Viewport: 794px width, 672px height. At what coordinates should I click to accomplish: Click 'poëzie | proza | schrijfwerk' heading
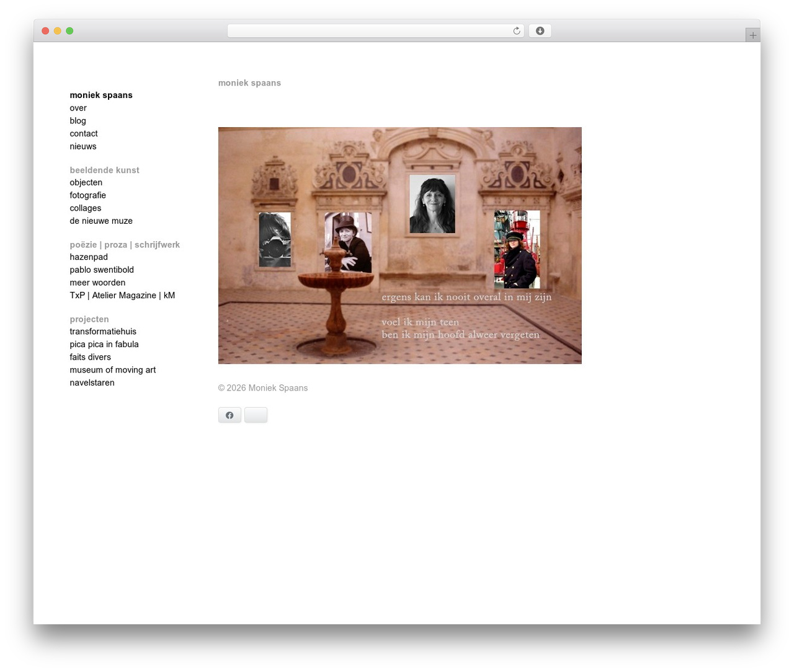125,245
